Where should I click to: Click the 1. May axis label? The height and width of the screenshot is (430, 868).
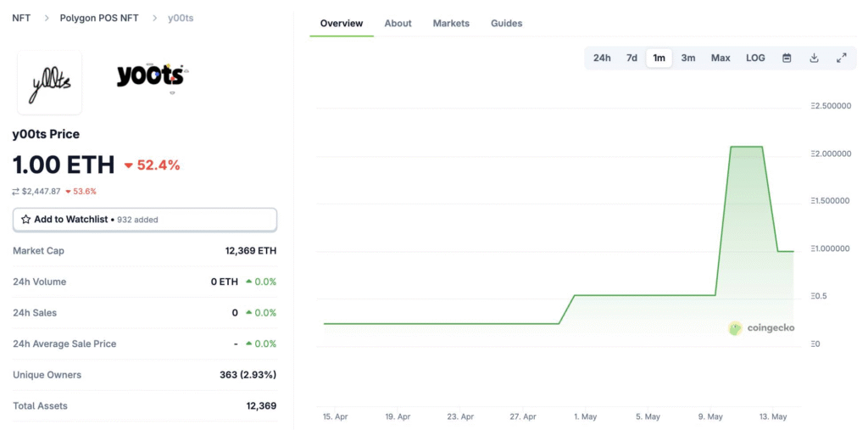tap(585, 416)
